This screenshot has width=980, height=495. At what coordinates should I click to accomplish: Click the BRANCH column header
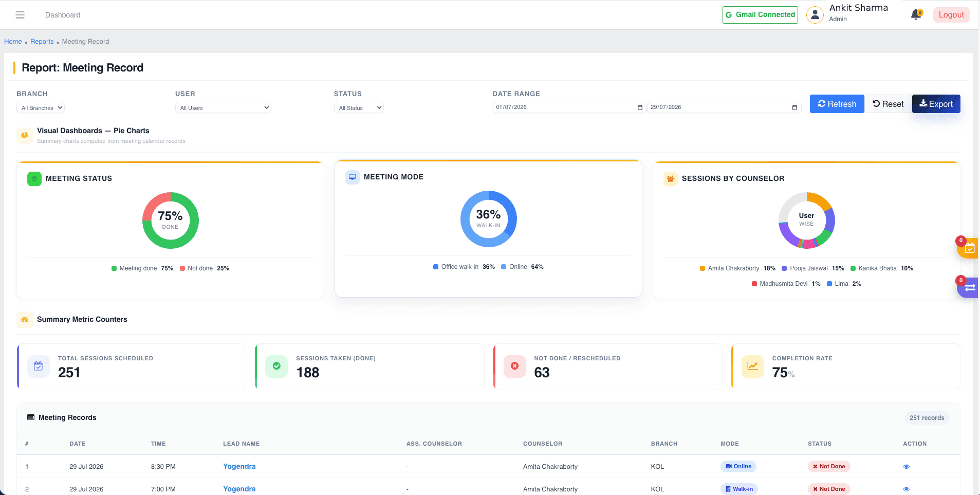[664, 444]
